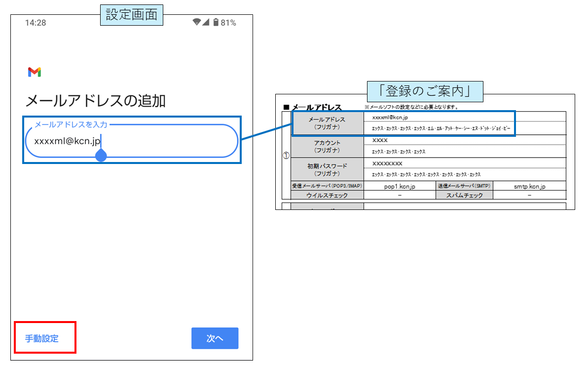588x367 pixels.
Task: Click the 初期パスワード (フリガナ) header cell
Action: 327,169
